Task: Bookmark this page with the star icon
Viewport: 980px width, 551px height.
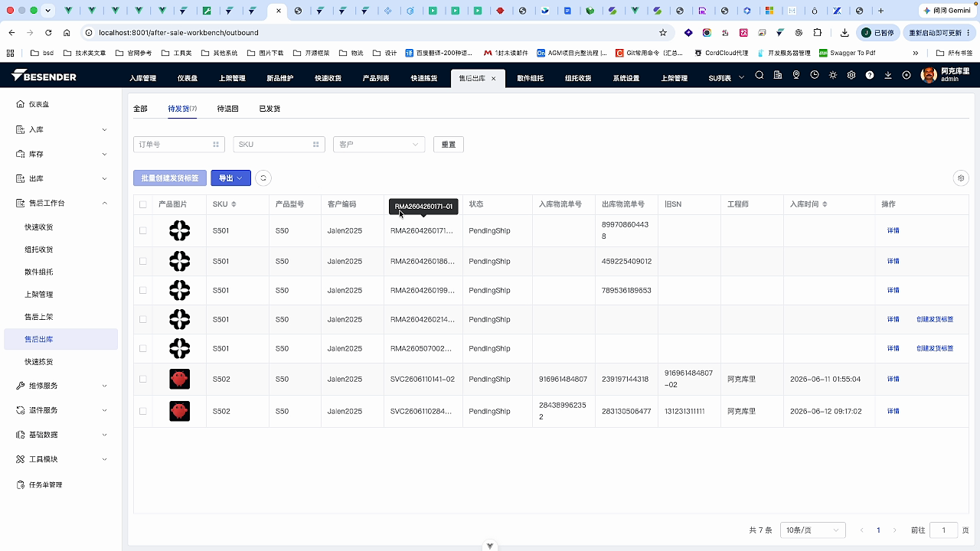Action: (663, 33)
